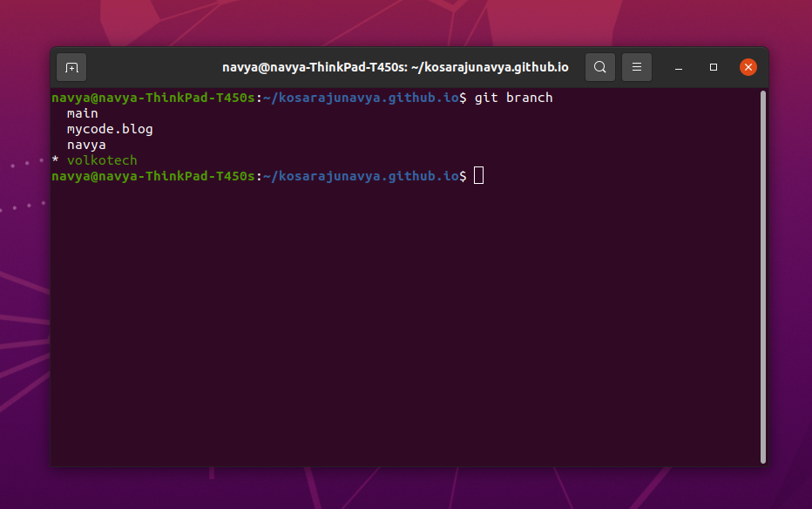Click the orange close window icon

(x=748, y=66)
